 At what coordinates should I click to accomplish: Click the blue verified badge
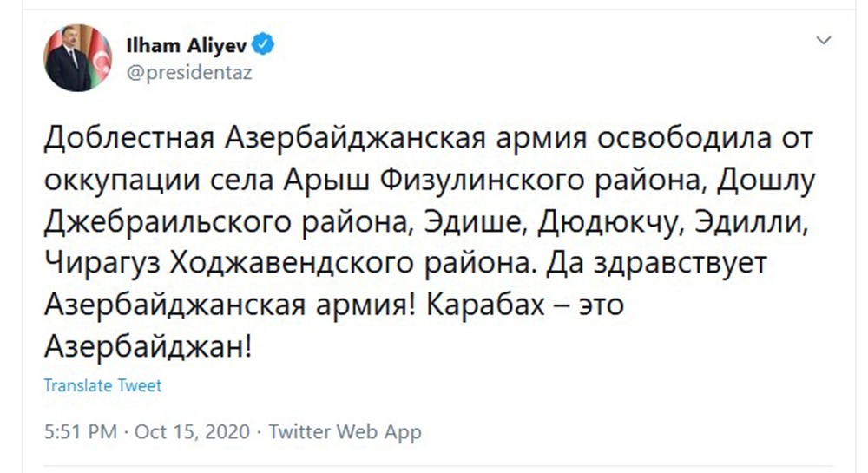click(263, 44)
